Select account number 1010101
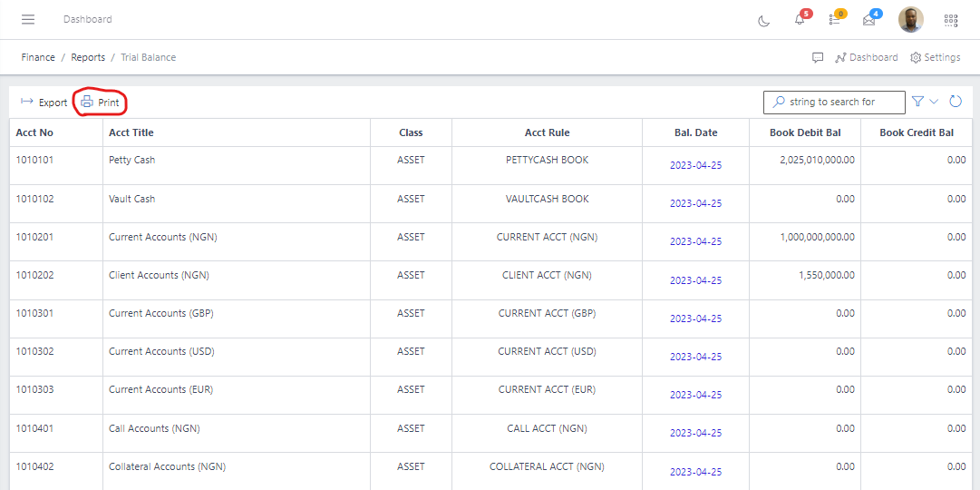The height and width of the screenshot is (490, 980). tap(34, 161)
